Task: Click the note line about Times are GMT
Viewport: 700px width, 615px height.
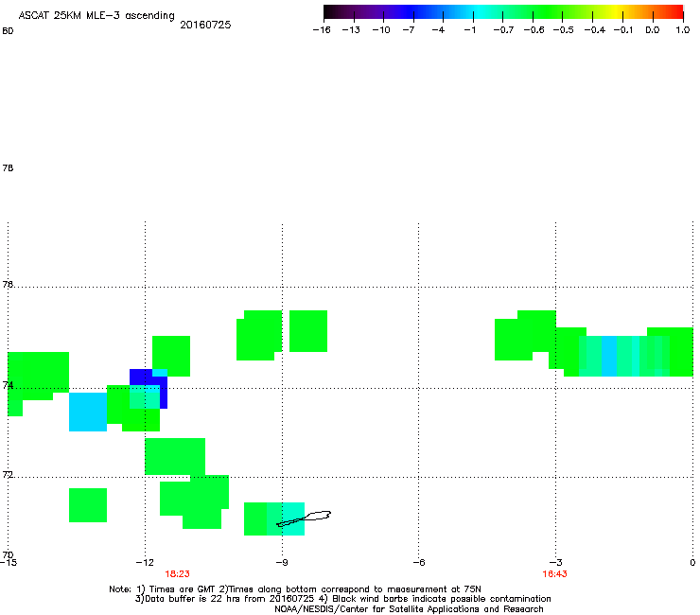Action: [x=295, y=589]
